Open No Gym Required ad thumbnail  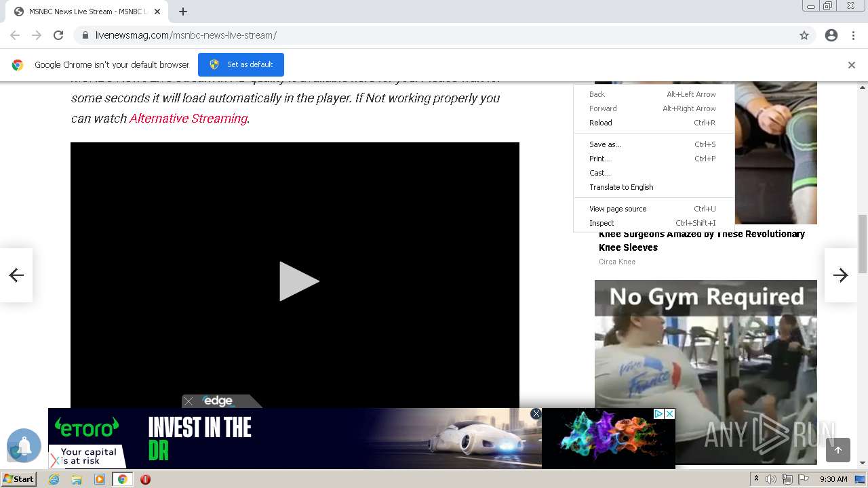705,371
